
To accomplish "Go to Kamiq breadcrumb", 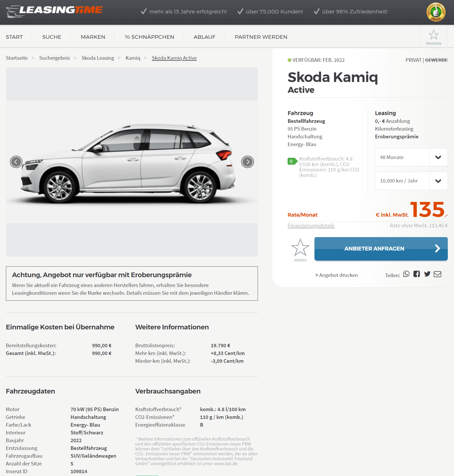I will coord(133,58).
